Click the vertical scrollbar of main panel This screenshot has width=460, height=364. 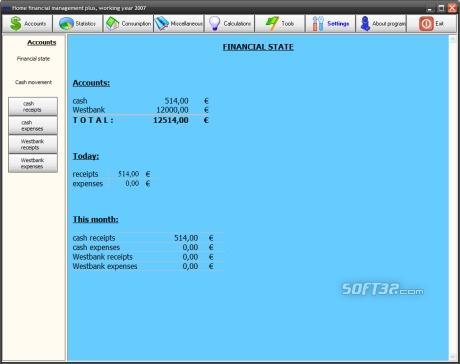[453, 198]
